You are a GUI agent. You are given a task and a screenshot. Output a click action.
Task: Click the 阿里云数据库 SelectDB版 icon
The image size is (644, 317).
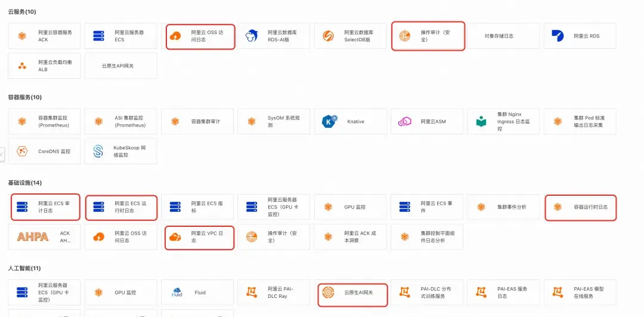(328, 36)
